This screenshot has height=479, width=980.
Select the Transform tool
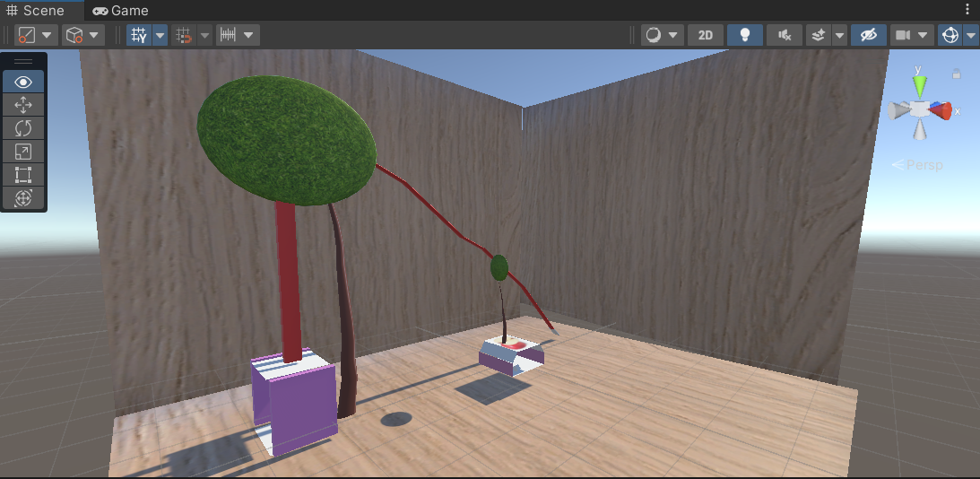tap(24, 198)
